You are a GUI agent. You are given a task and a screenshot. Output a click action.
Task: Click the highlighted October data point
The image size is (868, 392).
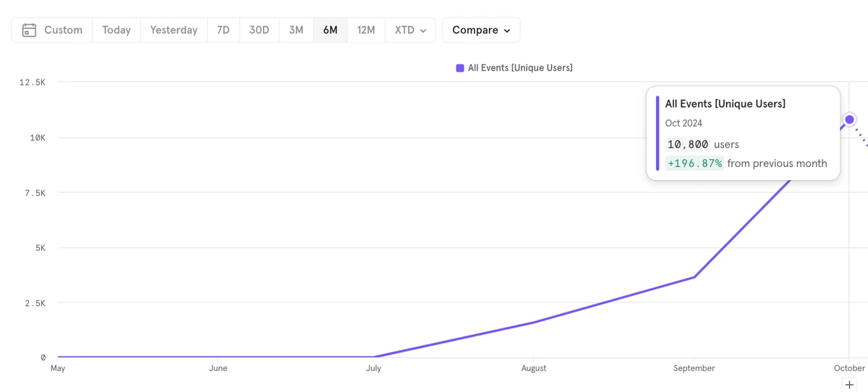[849, 119]
